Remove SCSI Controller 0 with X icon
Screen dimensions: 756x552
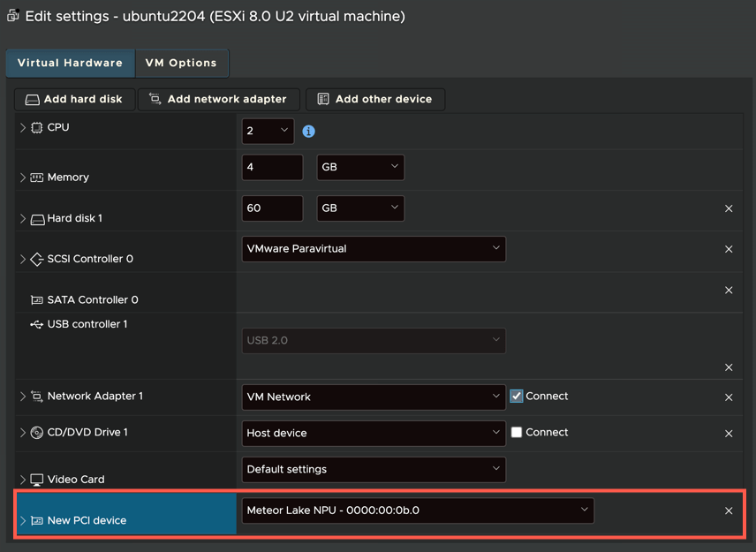tap(729, 249)
